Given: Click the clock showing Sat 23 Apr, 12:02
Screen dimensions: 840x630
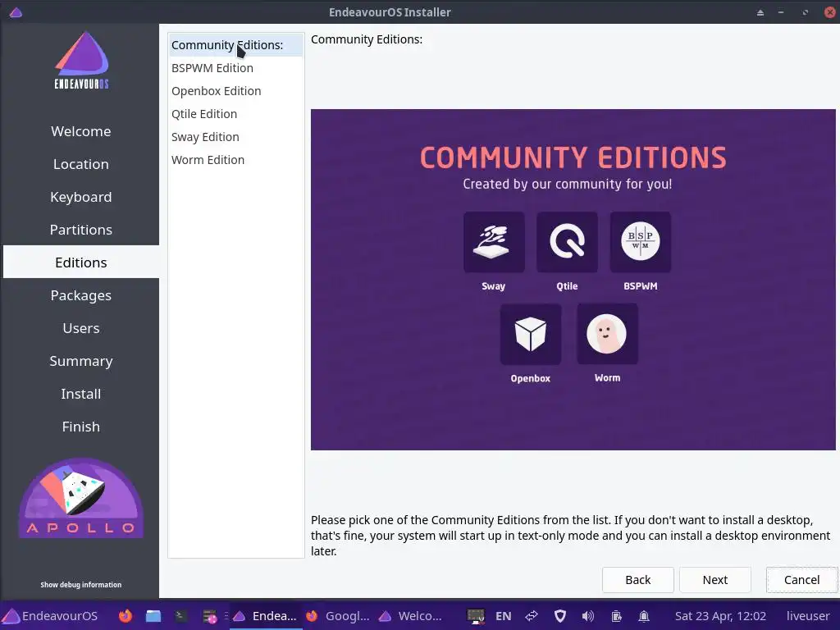Looking at the screenshot, I should click(720, 616).
